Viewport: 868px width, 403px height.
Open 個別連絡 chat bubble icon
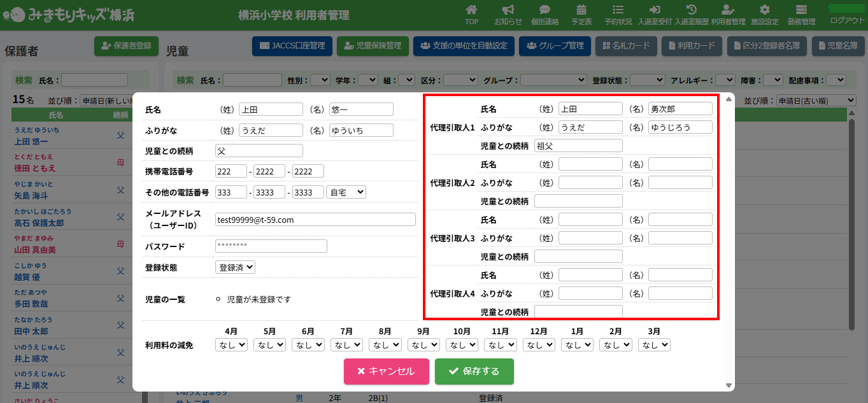tap(544, 11)
